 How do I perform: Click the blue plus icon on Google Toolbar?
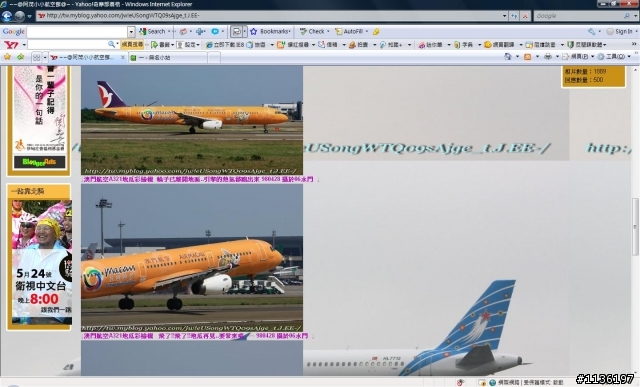tap(200, 31)
